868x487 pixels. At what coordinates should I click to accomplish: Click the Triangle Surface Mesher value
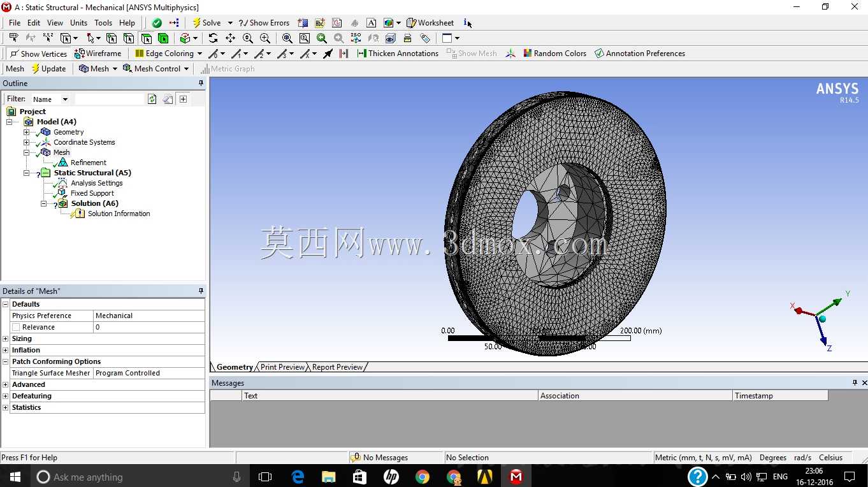[149, 373]
